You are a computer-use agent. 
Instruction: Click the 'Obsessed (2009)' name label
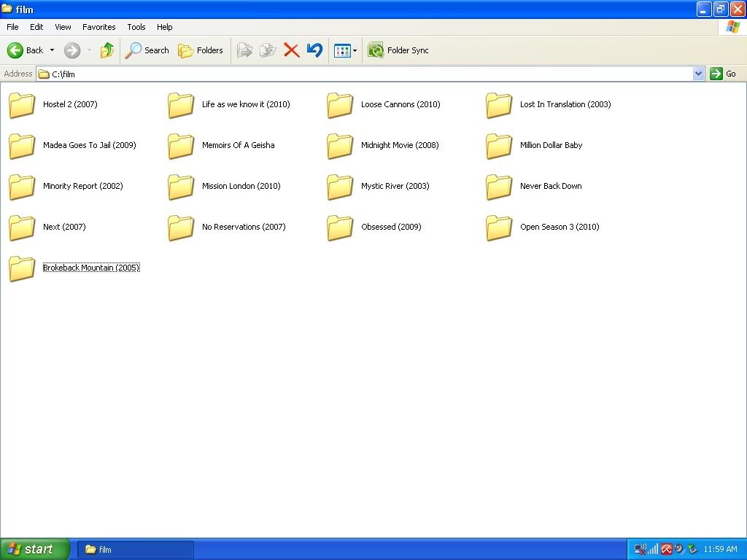tap(391, 227)
